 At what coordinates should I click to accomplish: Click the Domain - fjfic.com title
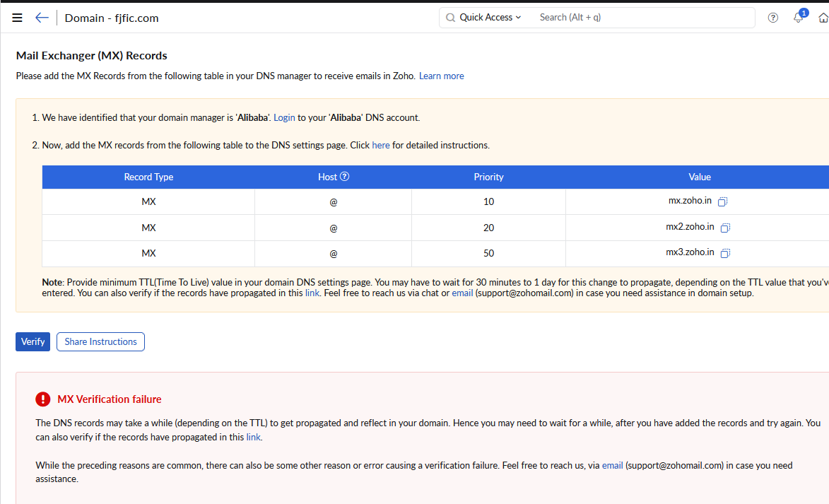pyautogui.click(x=112, y=18)
